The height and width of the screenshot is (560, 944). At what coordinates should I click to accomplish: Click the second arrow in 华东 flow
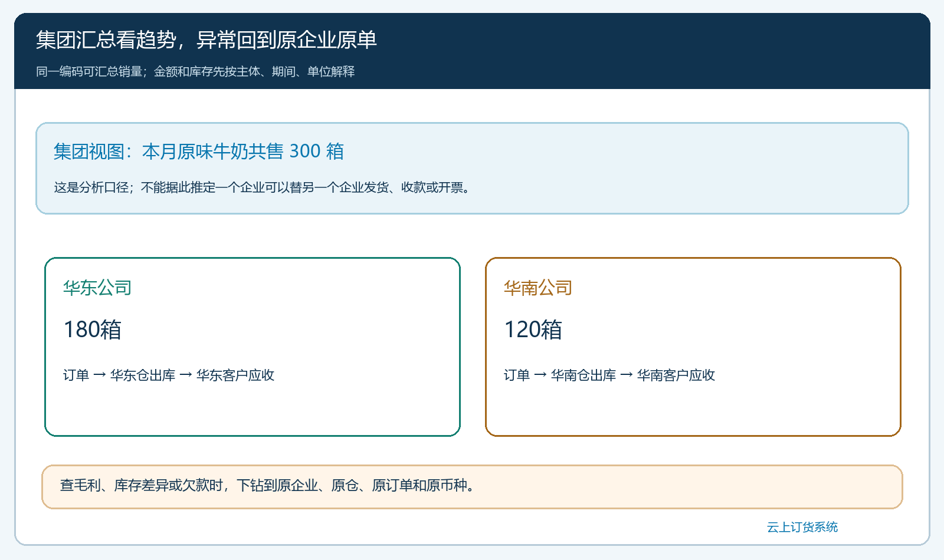coord(186,375)
